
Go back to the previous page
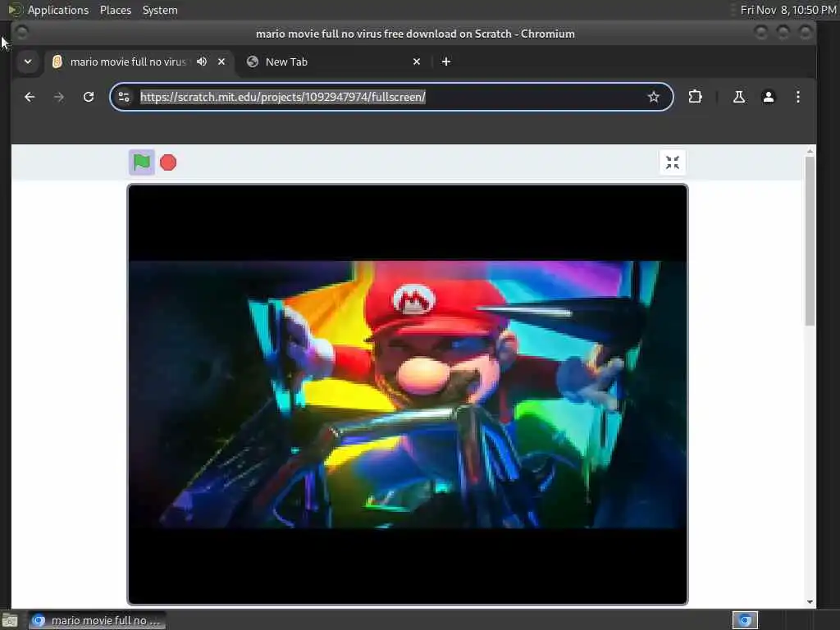point(30,97)
